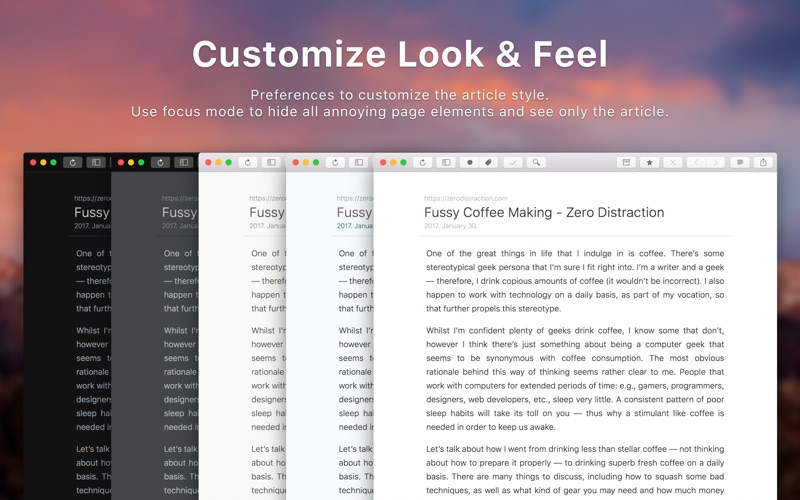Click the archive box icon
The height and width of the screenshot is (500, 800).
tap(626, 162)
